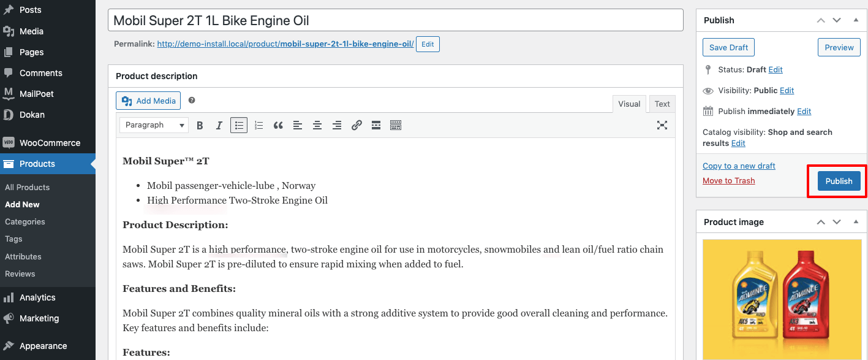868x360 pixels.
Task: Insert a numbered list
Action: pos(259,125)
